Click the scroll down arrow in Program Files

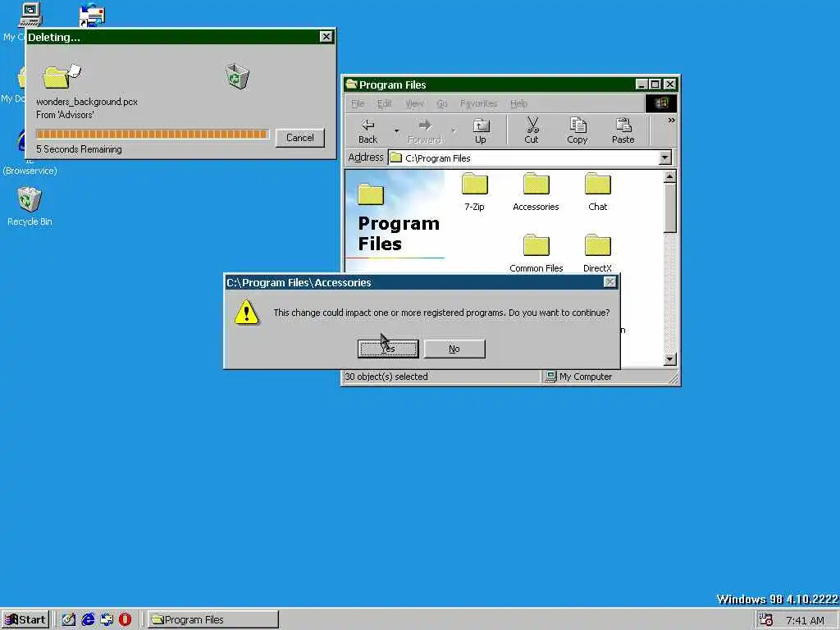coord(669,359)
